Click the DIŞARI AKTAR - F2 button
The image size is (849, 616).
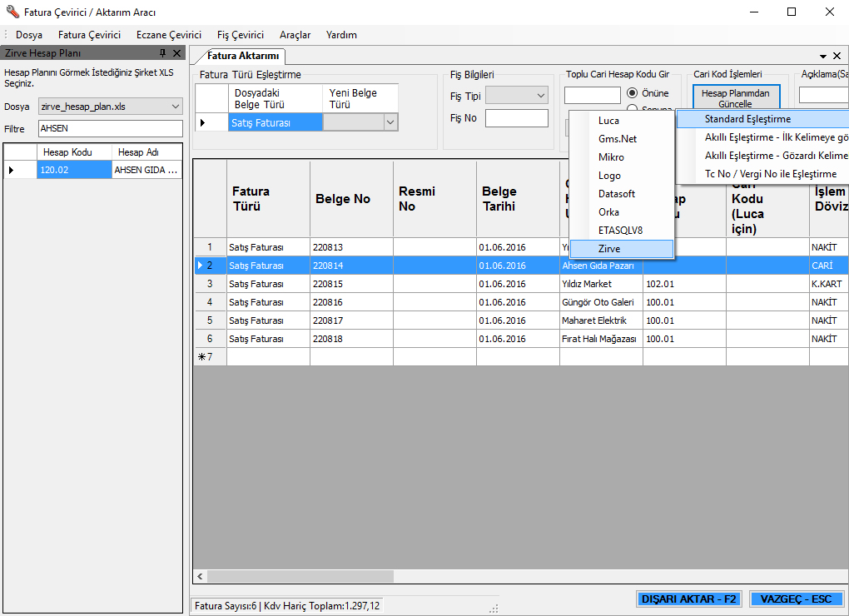688,599
